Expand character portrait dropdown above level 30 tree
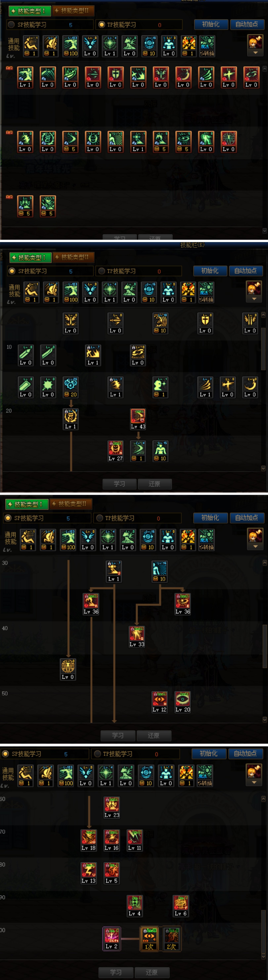This screenshot has width=268, height=980. tap(255, 539)
